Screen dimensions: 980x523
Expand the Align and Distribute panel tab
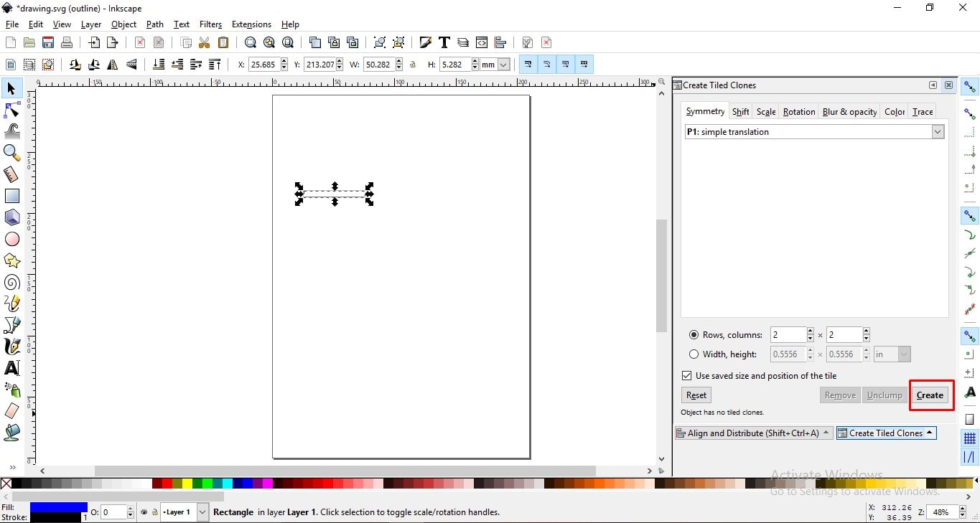tap(754, 433)
